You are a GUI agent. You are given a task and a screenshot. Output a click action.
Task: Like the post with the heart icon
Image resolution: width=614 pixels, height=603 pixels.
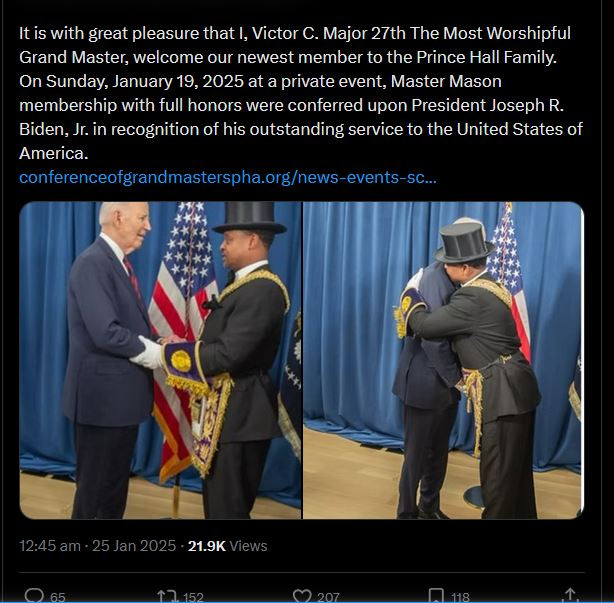pos(302,596)
